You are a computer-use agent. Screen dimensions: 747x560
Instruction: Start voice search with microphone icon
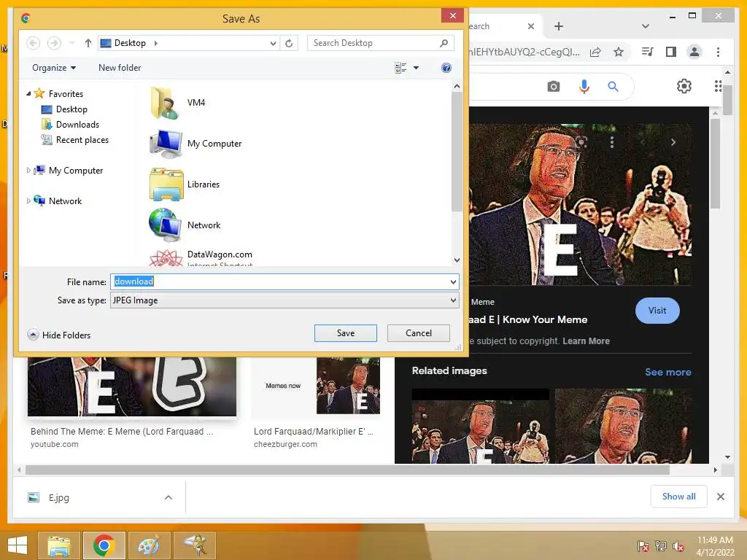584,86
